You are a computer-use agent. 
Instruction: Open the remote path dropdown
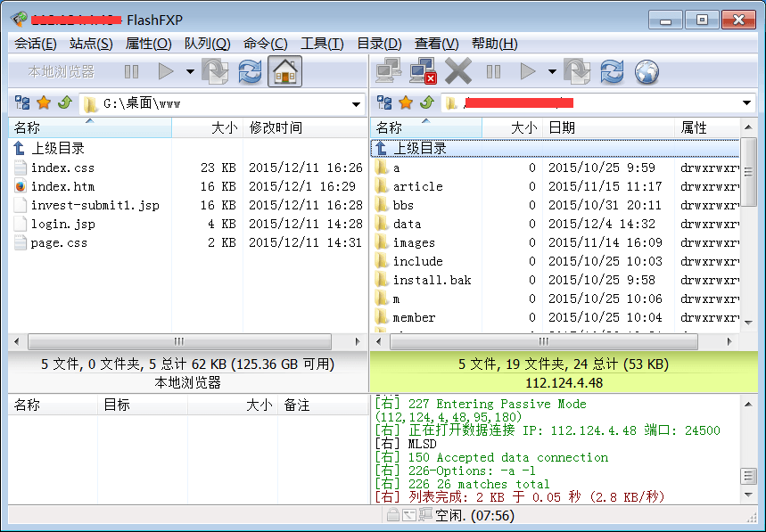(x=746, y=102)
